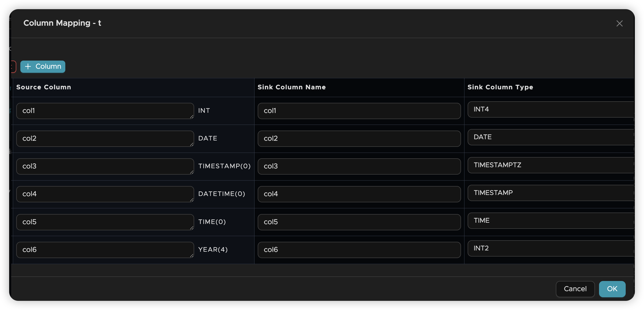Click the Column Mapping - t title
Viewport: 644px width, 310px height.
coord(62,23)
